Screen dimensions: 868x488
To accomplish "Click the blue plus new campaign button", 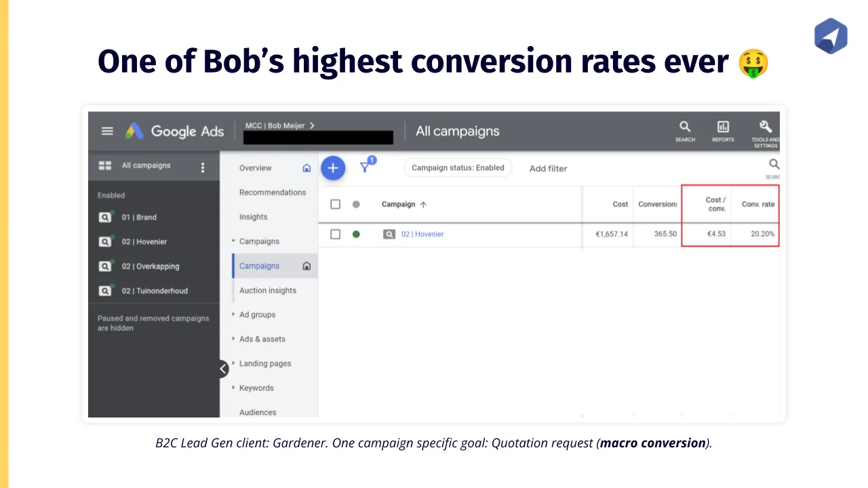I will tap(333, 168).
